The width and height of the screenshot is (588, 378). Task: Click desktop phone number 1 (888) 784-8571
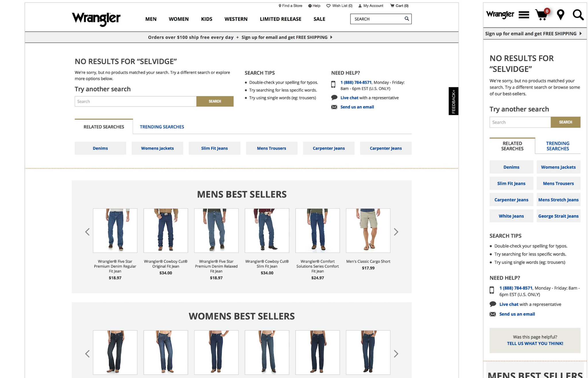click(x=356, y=82)
